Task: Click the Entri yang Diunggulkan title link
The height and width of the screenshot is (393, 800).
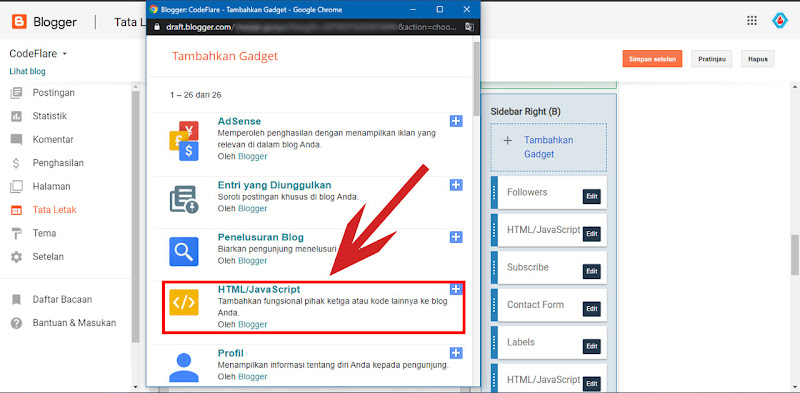Action: point(274,185)
